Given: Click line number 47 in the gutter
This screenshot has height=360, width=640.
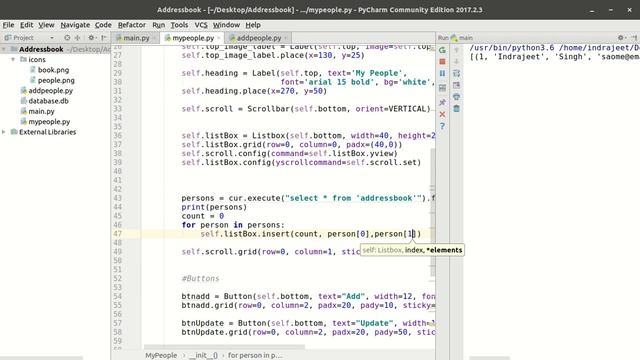Looking at the screenshot, I should 118,234.
